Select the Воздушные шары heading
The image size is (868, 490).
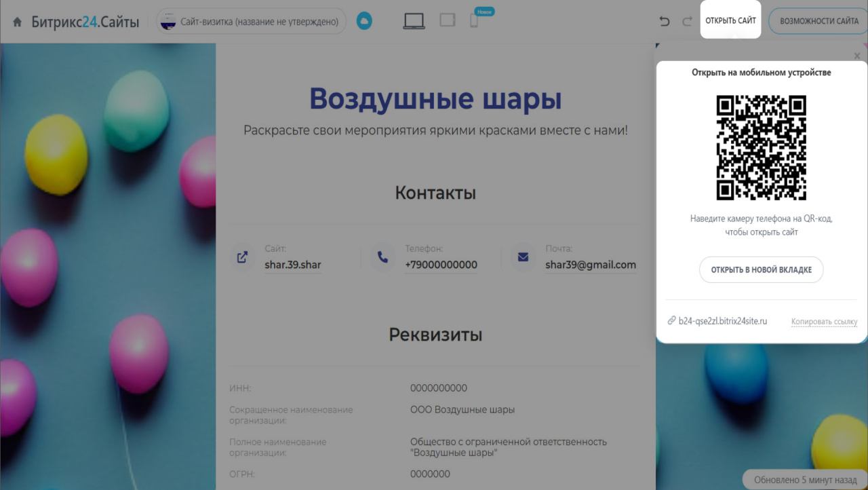[x=435, y=99]
